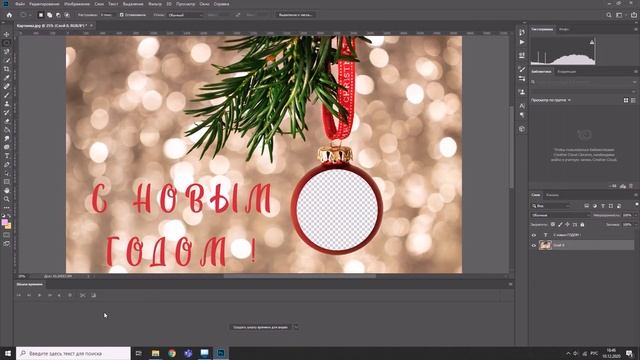Select the Type tool in toolbar

tap(7, 156)
